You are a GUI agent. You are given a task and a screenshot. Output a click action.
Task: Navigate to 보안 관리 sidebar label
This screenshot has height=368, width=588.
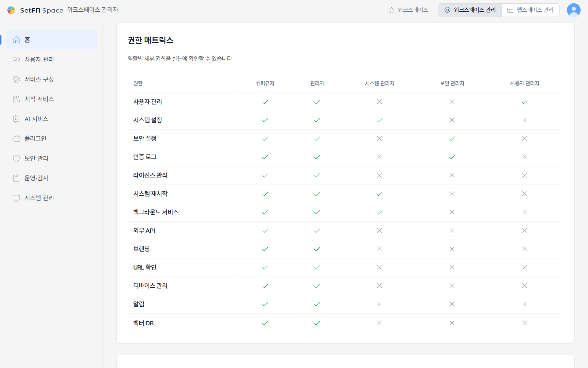click(x=36, y=159)
